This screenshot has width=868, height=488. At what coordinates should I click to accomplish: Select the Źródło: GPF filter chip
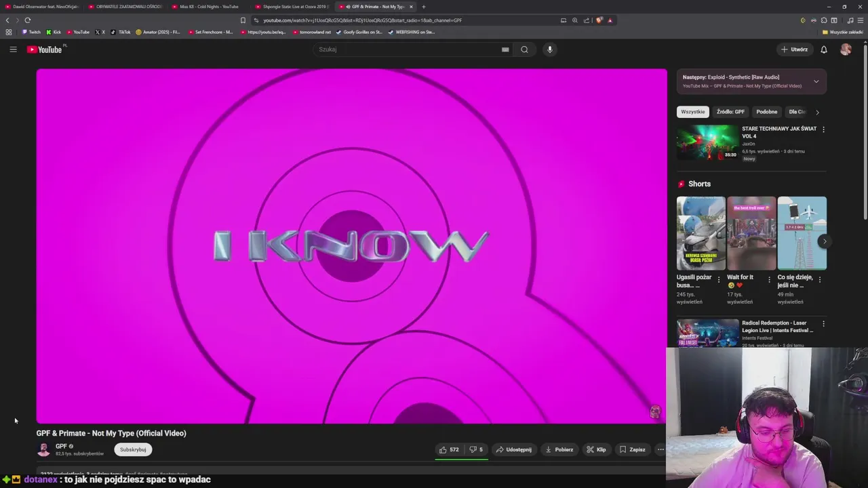[730, 112]
